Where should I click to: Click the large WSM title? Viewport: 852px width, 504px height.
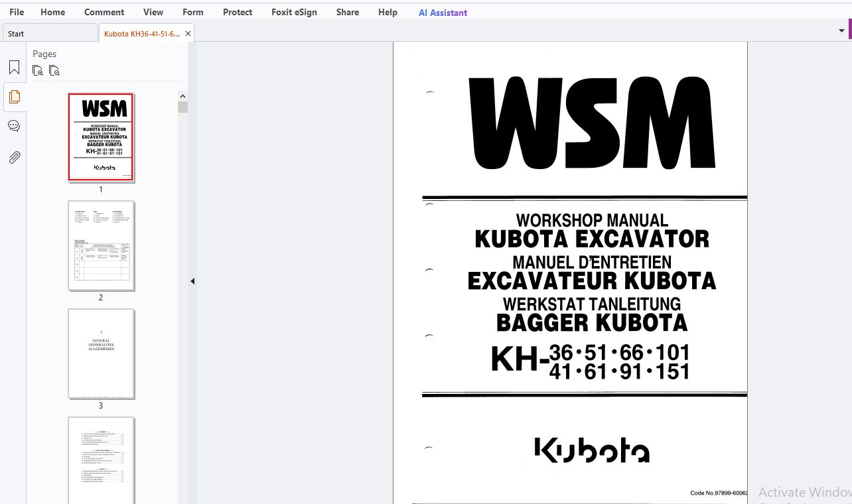point(592,123)
